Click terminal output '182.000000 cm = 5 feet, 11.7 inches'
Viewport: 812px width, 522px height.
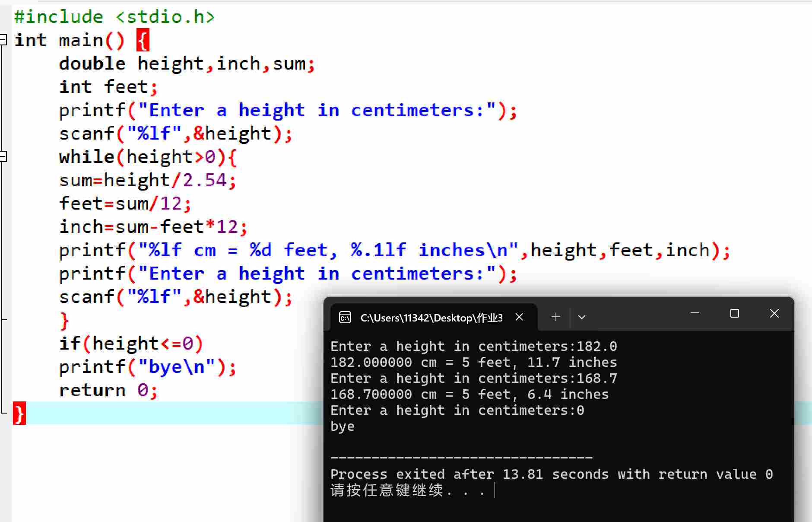474,362
